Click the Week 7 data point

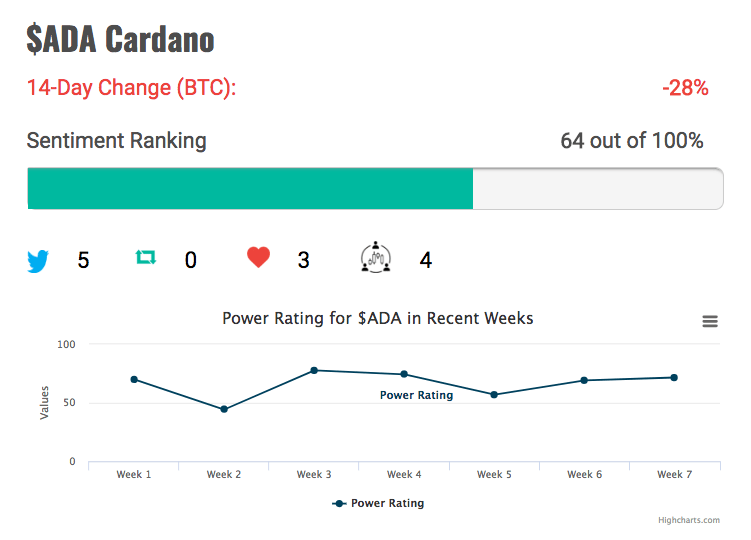(x=674, y=377)
